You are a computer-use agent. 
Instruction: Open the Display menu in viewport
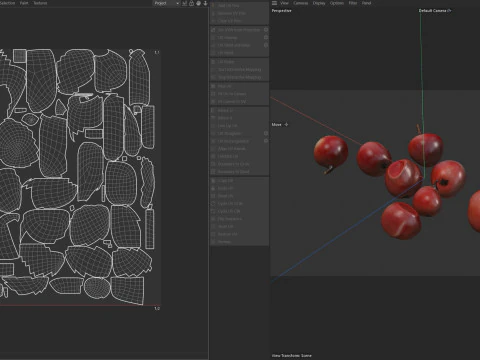click(x=319, y=3)
